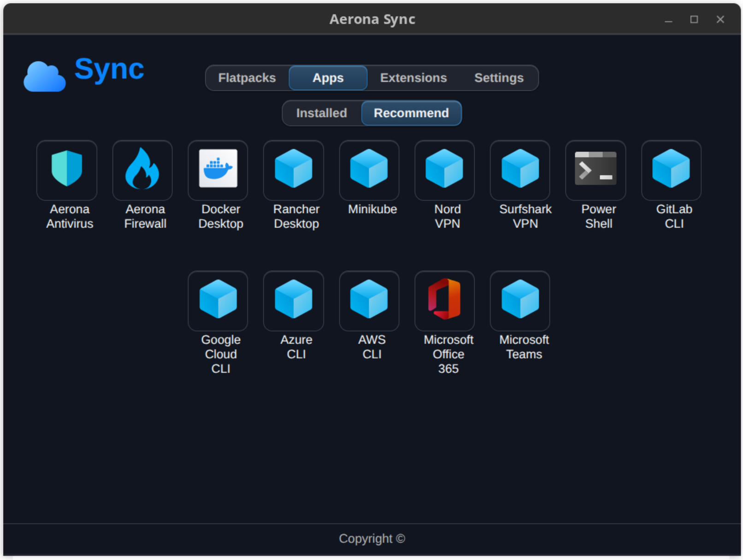The image size is (743, 560).
Task: Click the Surfshark VPN icon
Action: tap(520, 170)
